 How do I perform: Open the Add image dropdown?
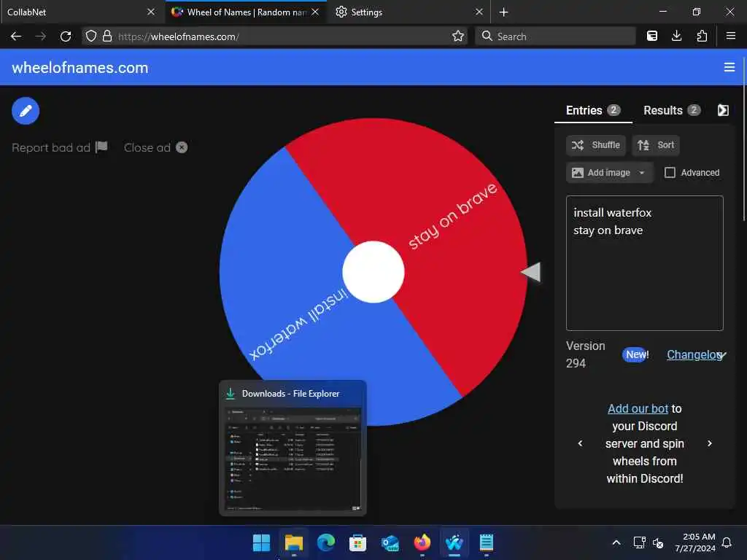point(609,172)
